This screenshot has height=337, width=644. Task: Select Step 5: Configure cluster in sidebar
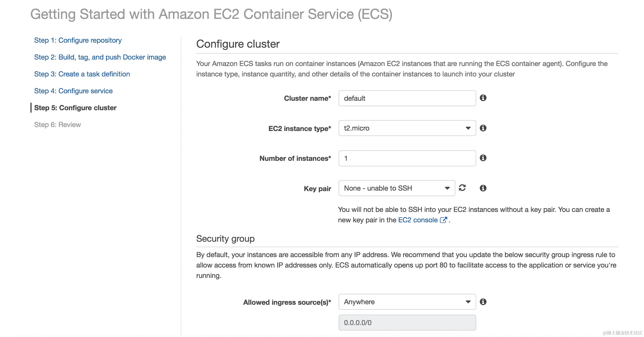tap(75, 108)
